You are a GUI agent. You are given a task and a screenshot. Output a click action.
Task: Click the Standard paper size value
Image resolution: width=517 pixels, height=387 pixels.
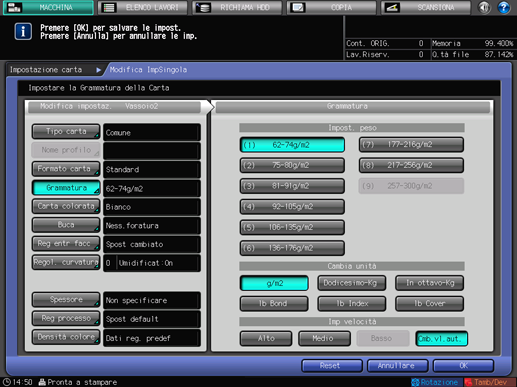click(152, 169)
